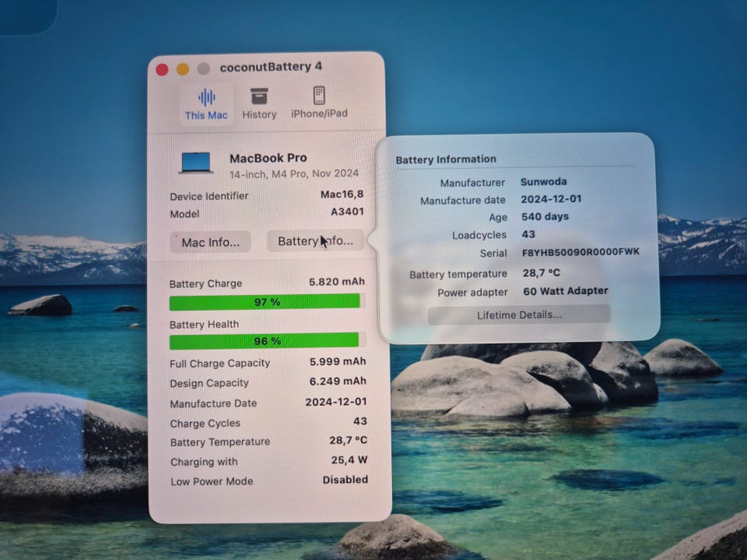The image size is (747, 560).
Task: Click the popover battery temperature 28,7 °C
Action: (542, 273)
